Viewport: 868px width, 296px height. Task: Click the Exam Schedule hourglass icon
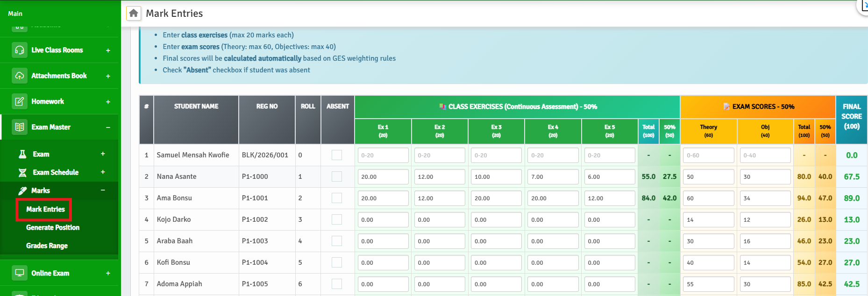click(22, 172)
